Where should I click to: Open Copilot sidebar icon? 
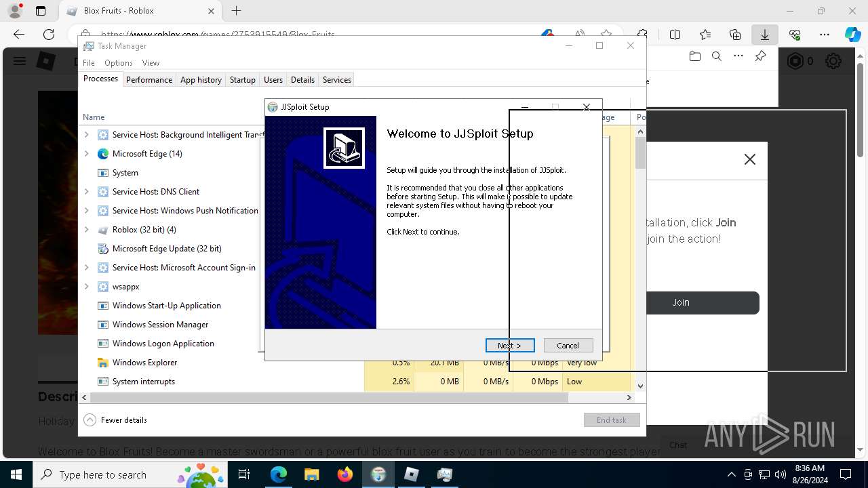(x=852, y=35)
